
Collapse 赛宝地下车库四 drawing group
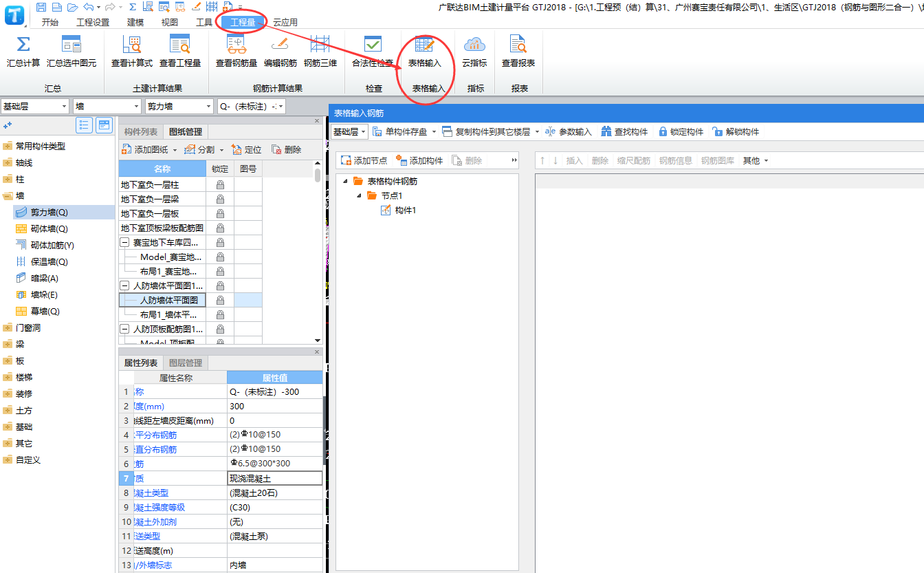tap(124, 243)
